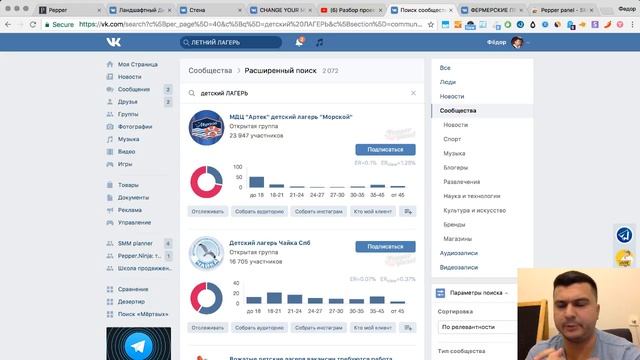Switch to the Pepper browser tab
Viewport: 640px width, 360px height.
pyautogui.click(x=69, y=10)
